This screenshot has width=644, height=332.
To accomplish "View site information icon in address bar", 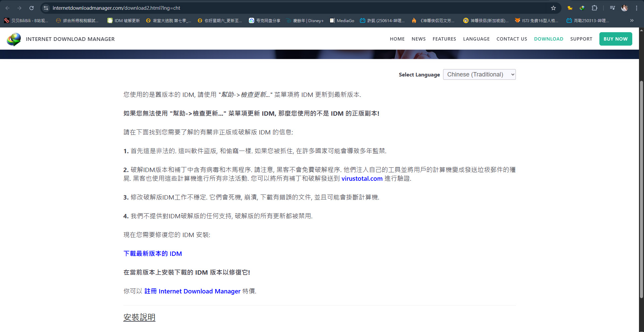I will click(x=46, y=8).
